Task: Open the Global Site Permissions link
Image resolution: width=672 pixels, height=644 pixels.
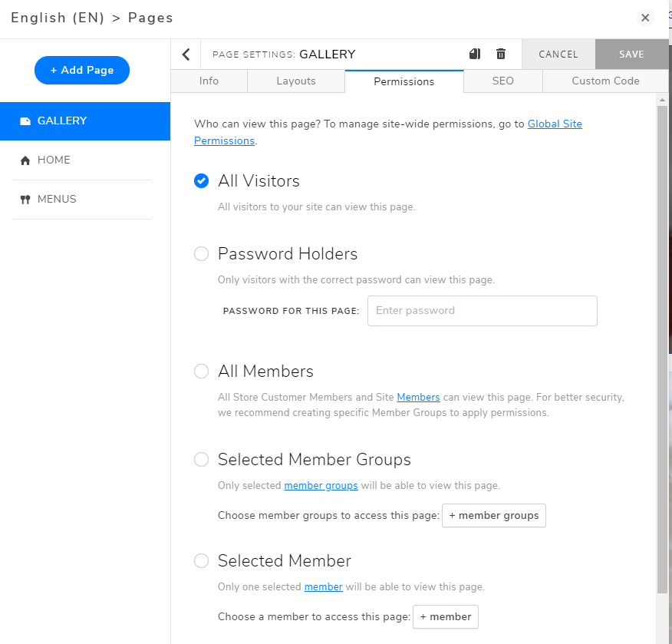Action: [x=555, y=124]
